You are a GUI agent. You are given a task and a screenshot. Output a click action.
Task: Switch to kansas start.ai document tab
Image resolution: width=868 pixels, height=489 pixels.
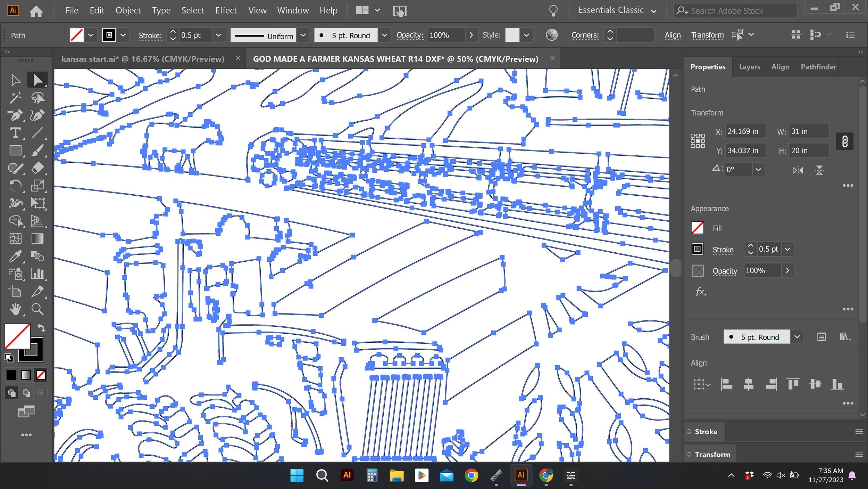pos(143,59)
